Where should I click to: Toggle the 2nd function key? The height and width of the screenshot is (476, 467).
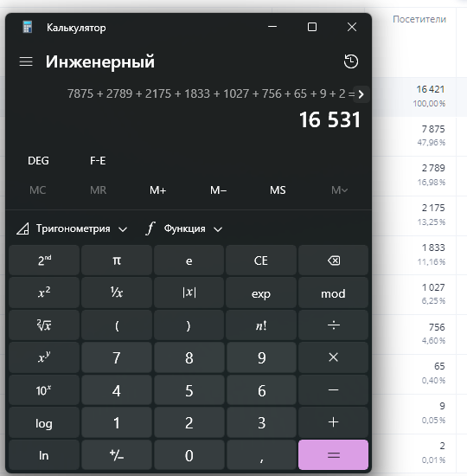click(44, 261)
